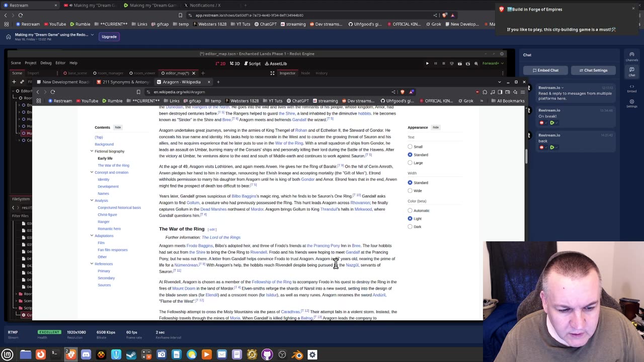Select Wide width option
The height and width of the screenshot is (362, 644).
410,191
